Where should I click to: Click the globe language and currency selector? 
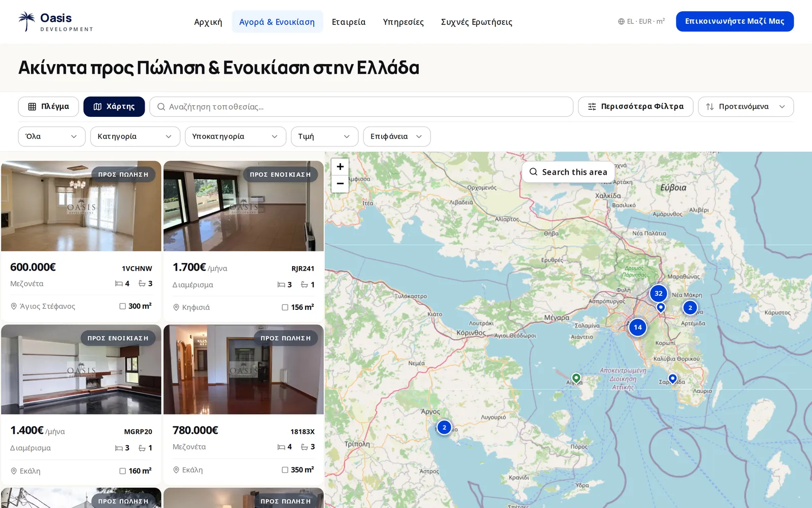point(641,21)
